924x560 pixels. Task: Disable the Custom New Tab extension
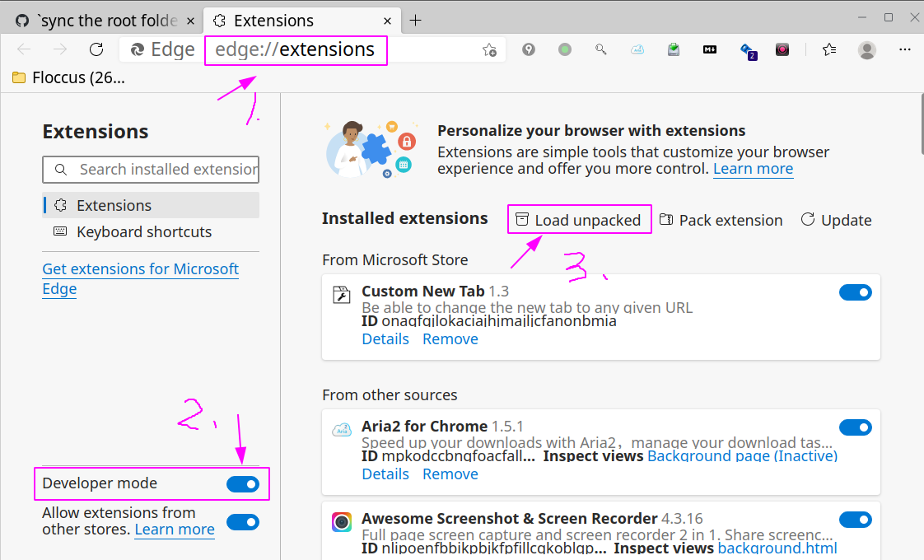click(x=856, y=292)
